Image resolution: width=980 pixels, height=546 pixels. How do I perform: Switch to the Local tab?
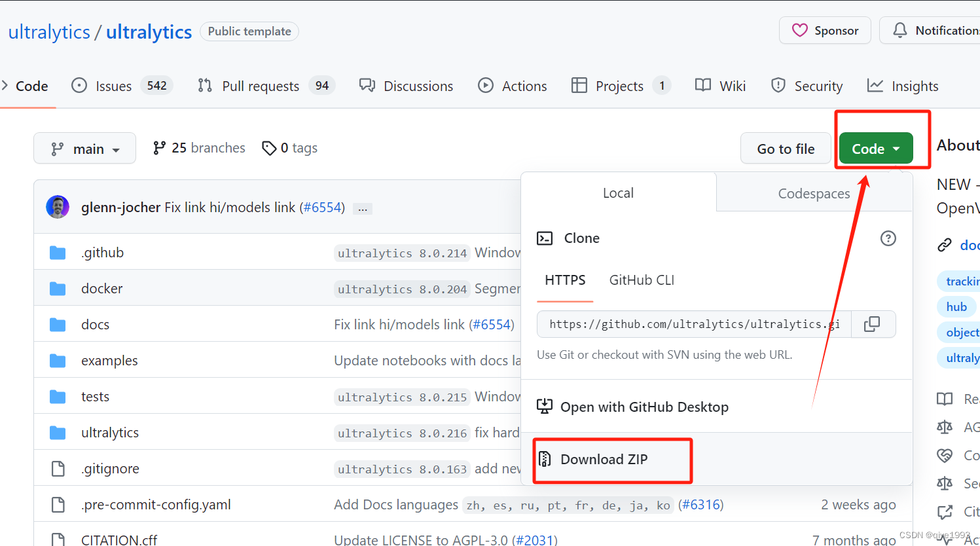(618, 192)
